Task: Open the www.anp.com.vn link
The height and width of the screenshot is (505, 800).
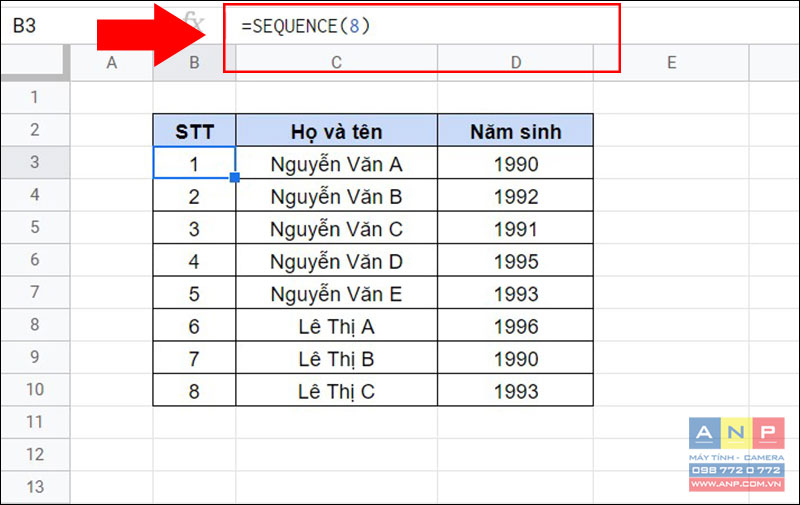Action: coord(736,484)
